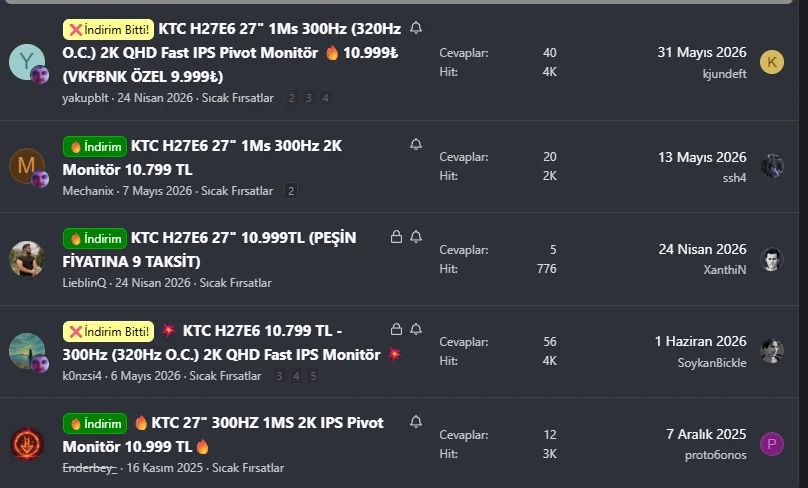Open the latest post dated 1 Haziran 2026

(x=700, y=341)
